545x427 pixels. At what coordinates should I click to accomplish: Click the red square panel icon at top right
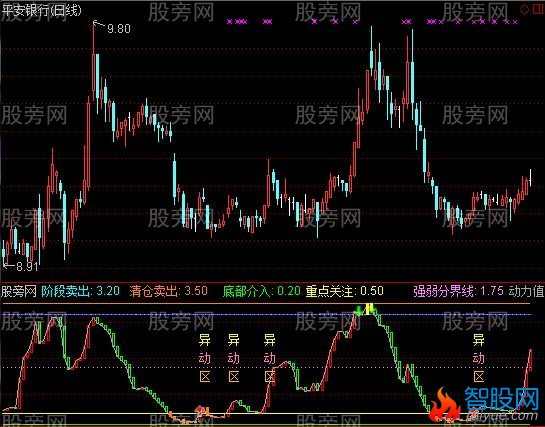coord(538,9)
